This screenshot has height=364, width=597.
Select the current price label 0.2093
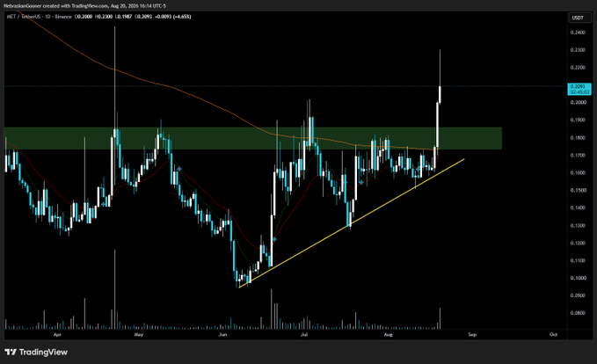579,89
